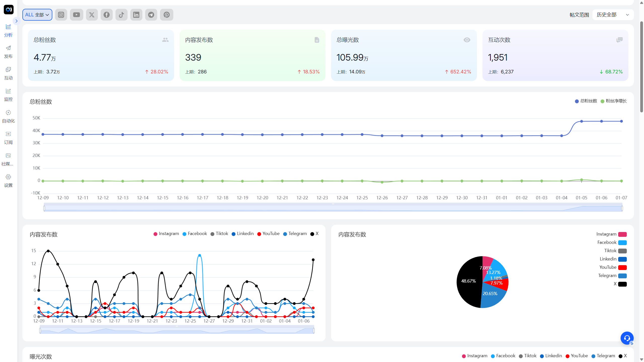Click the YouTube color swatch in pie legend
Viewport: 644px width, 362px height.
coord(622,267)
